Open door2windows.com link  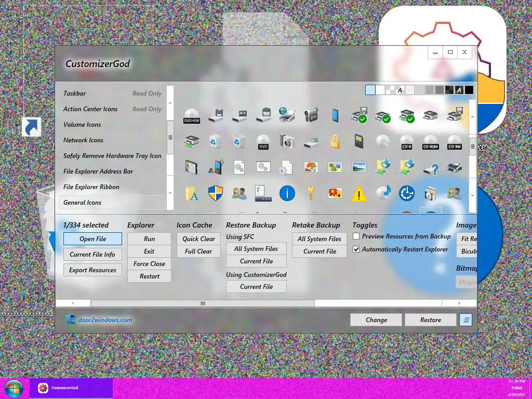click(105, 320)
